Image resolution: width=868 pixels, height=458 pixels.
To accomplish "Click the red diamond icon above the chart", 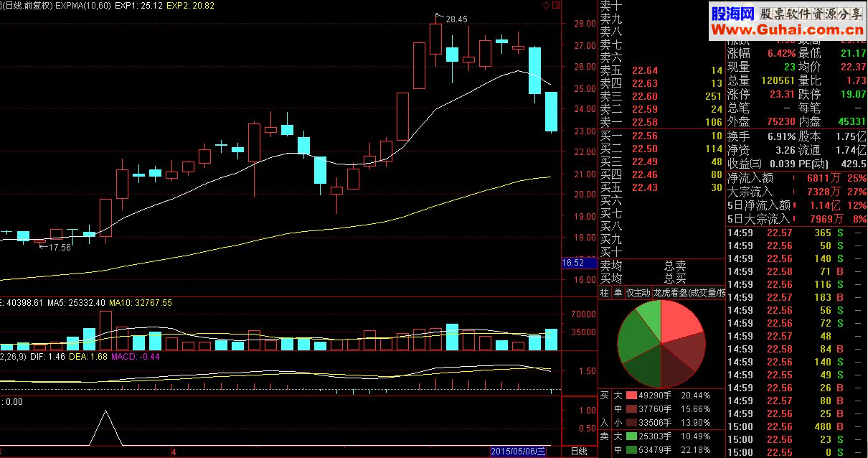I will click(x=546, y=6).
